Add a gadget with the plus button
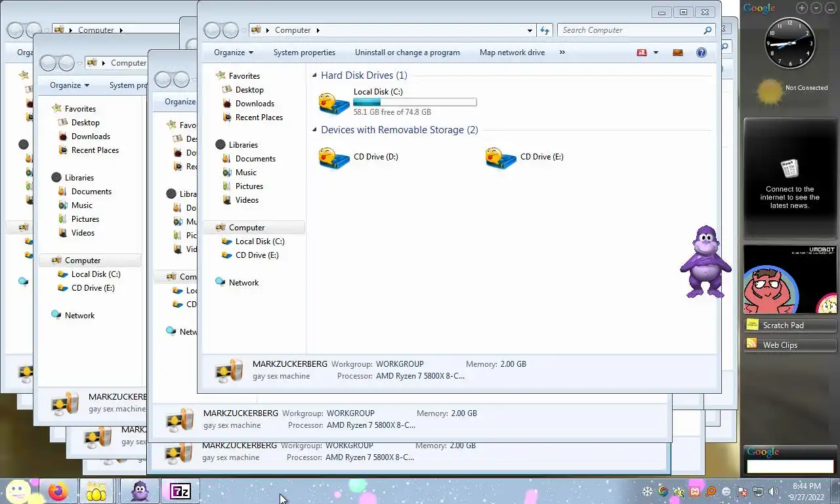840x504 pixels. 802,8
